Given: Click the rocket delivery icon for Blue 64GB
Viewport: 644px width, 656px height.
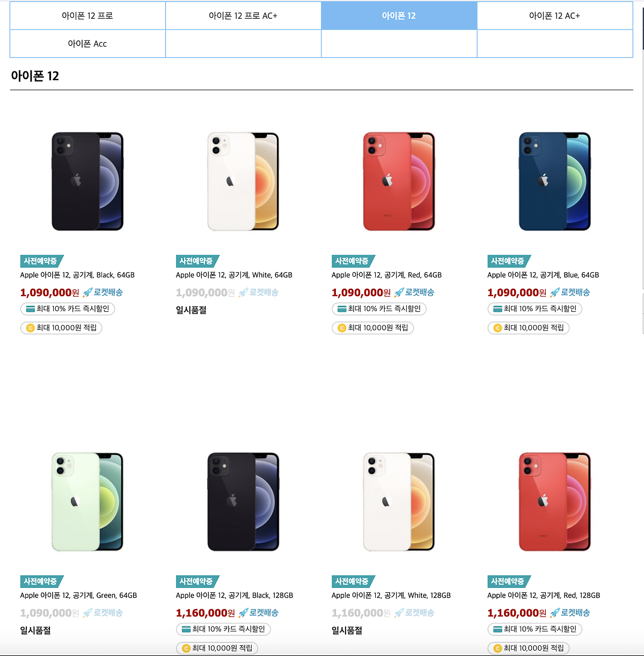Looking at the screenshot, I should tap(555, 292).
